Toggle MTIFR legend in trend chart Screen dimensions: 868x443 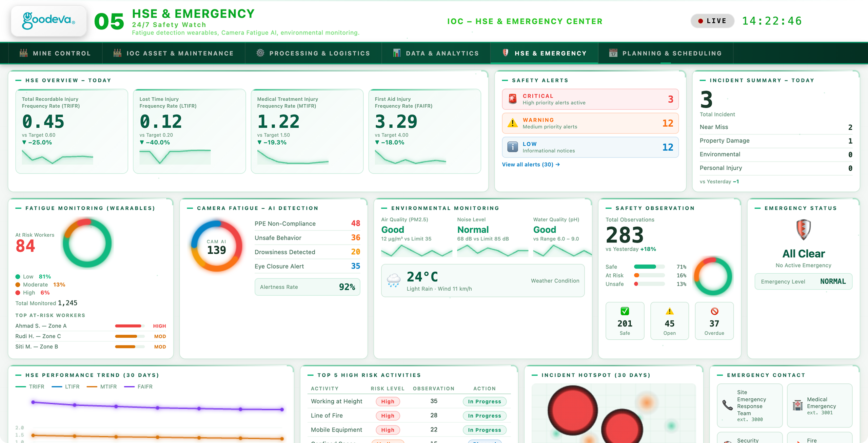tap(102, 386)
